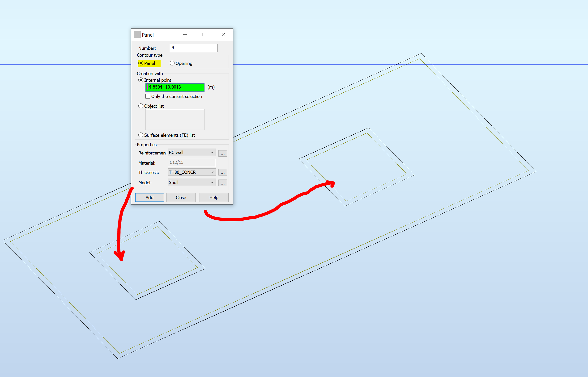Click the Add button
This screenshot has width=588, height=377.
click(149, 197)
